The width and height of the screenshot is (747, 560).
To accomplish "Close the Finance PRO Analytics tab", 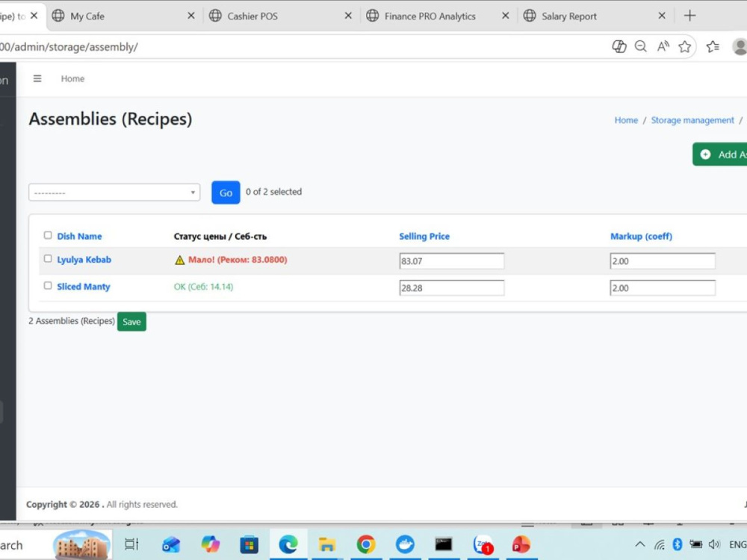I will click(506, 16).
